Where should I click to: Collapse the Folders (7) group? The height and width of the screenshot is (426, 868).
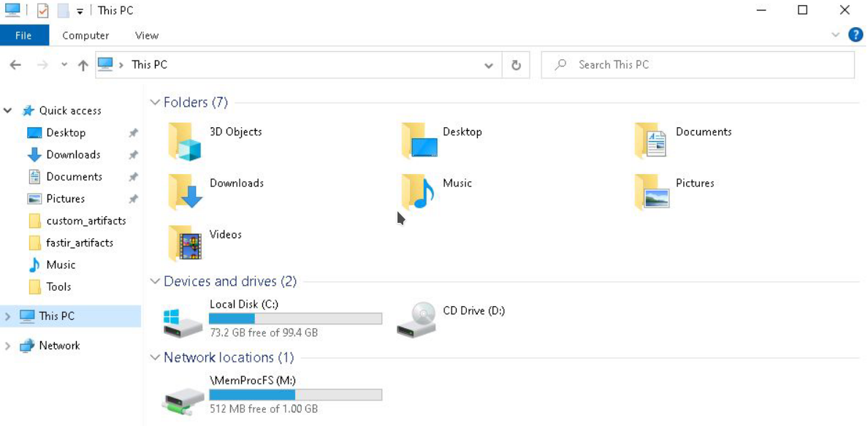[x=155, y=102]
